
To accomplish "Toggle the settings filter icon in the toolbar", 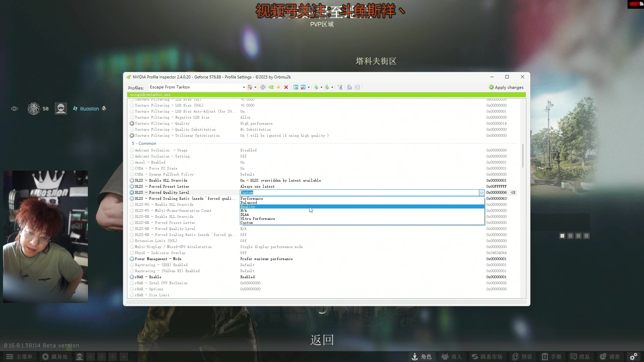I will (340, 87).
